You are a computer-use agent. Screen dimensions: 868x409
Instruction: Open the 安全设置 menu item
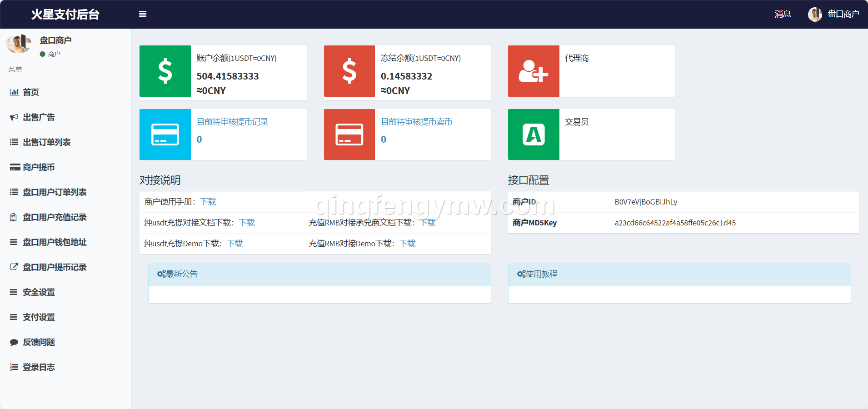point(65,292)
